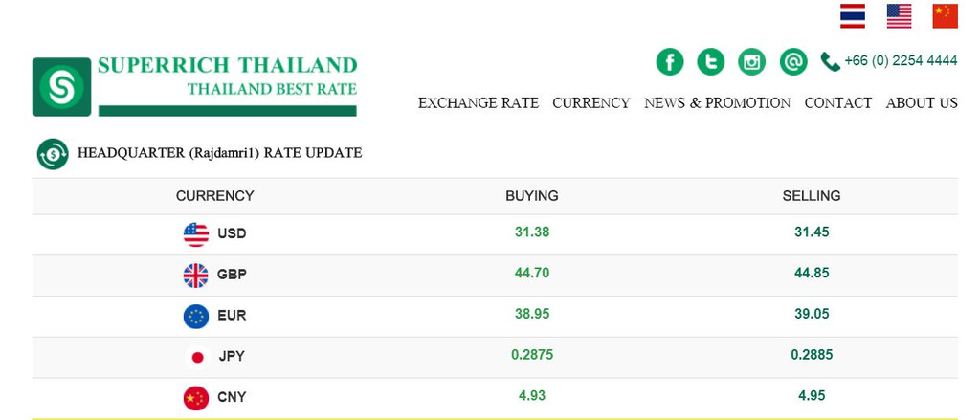The height and width of the screenshot is (420, 980).
Task: Click the email at-sign icon
Action: 793,62
